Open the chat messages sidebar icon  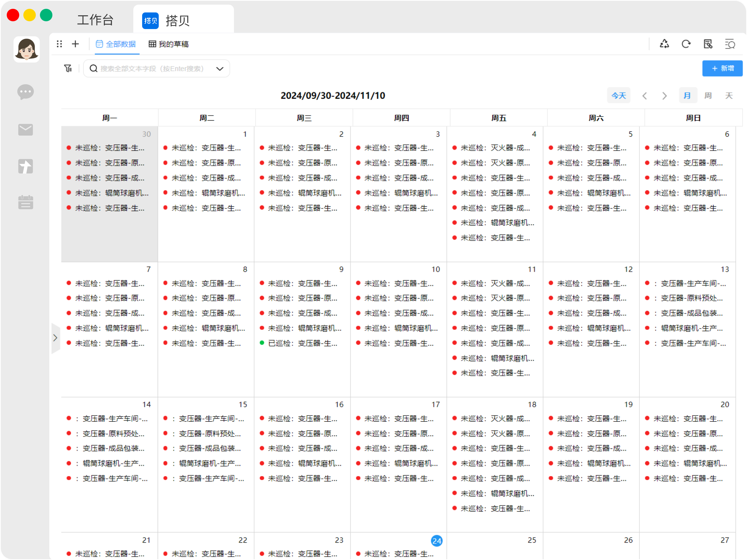tap(26, 92)
